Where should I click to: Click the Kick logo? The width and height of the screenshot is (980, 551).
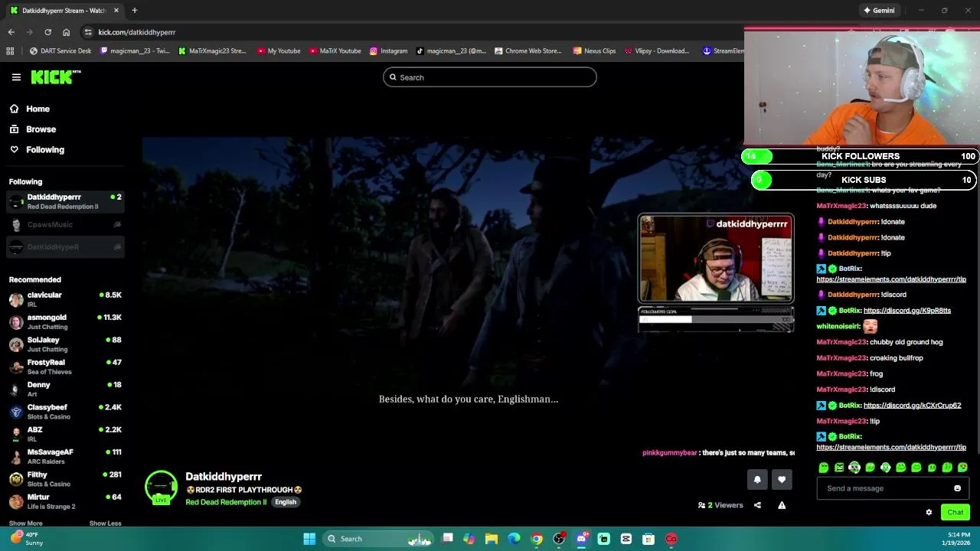55,77
